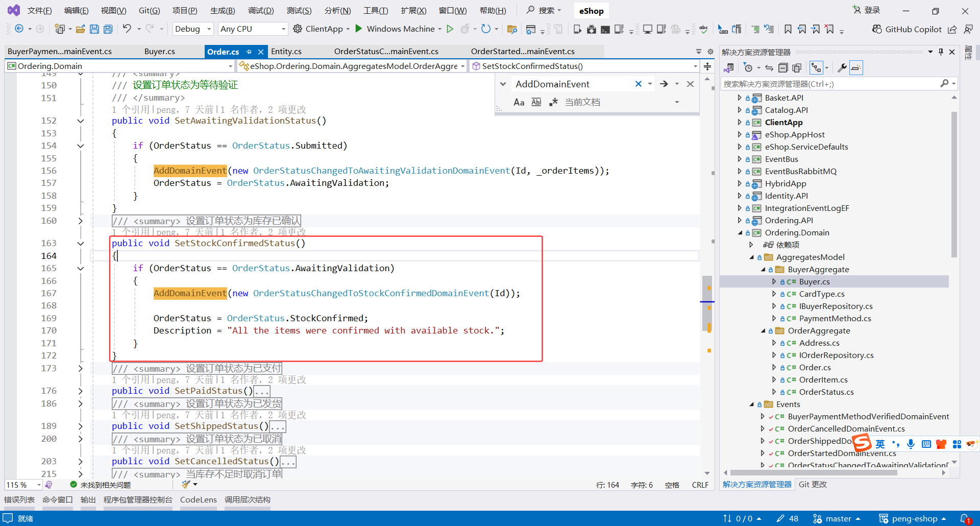Toggle preview selected items in Solution Explorer
980x526 pixels.
pyautogui.click(x=856, y=68)
